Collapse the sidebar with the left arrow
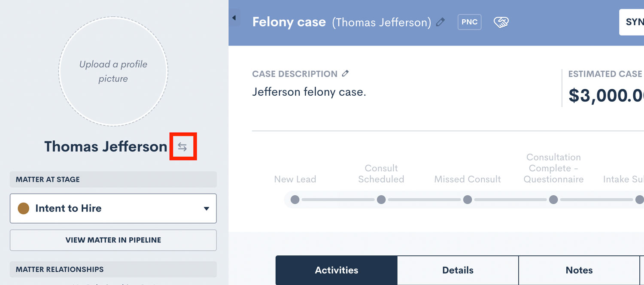 234,18
